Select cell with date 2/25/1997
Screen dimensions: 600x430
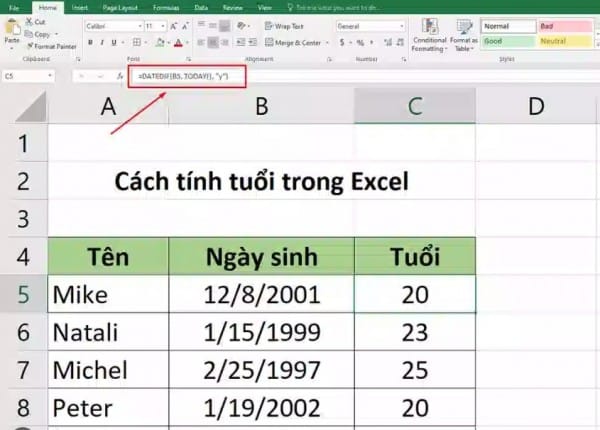pos(261,370)
